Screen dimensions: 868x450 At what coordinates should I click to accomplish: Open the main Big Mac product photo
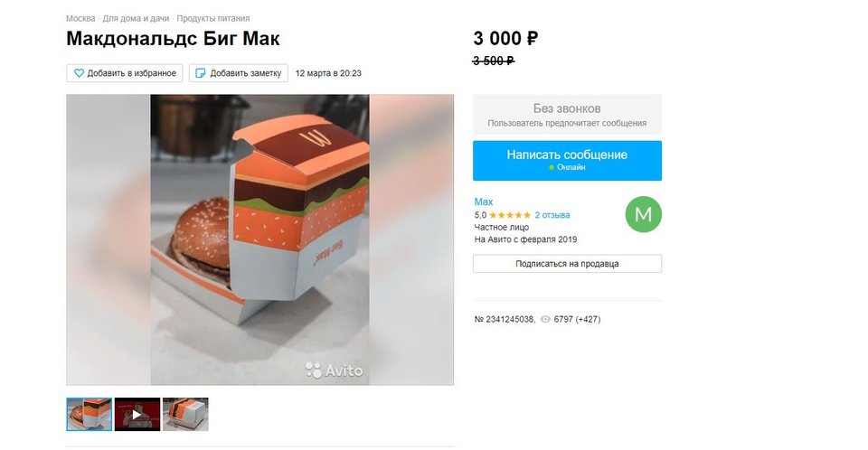click(260, 239)
